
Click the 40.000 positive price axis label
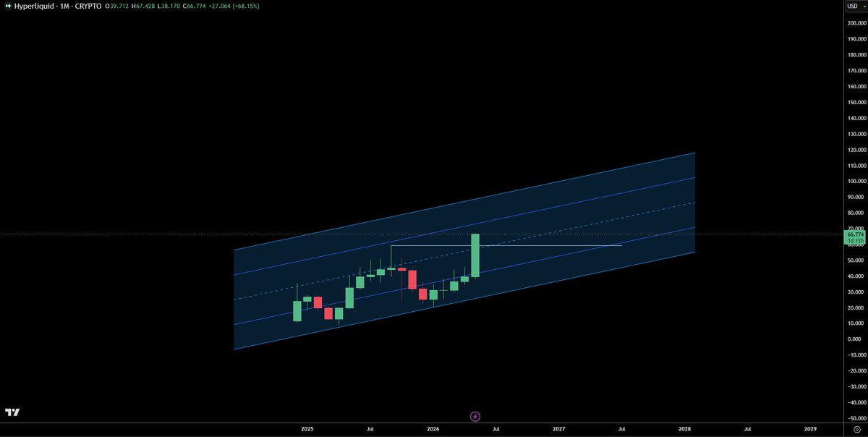click(857, 276)
